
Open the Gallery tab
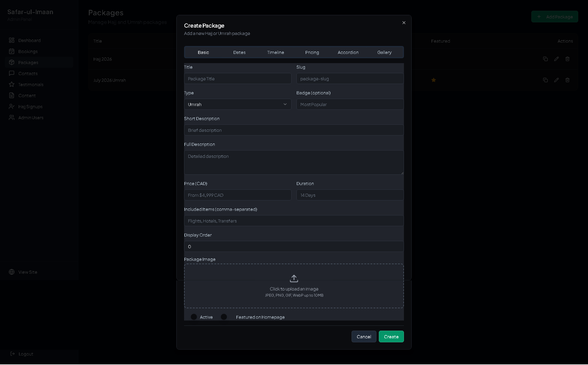[384, 52]
